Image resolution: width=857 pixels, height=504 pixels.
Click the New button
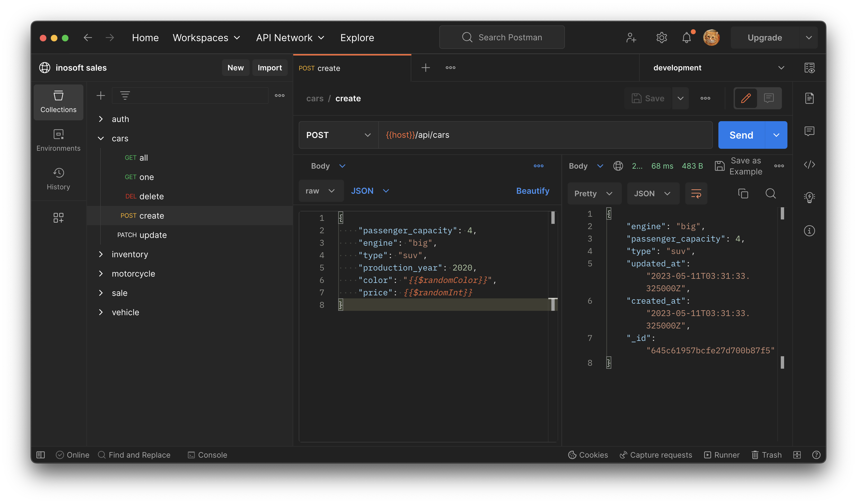(235, 68)
